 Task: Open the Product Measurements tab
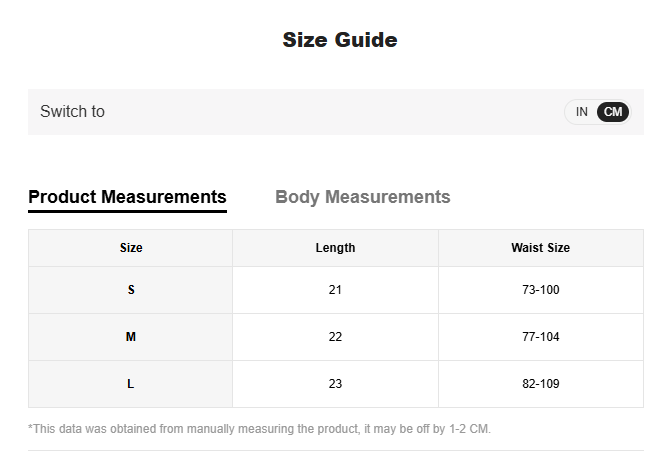[x=127, y=197]
